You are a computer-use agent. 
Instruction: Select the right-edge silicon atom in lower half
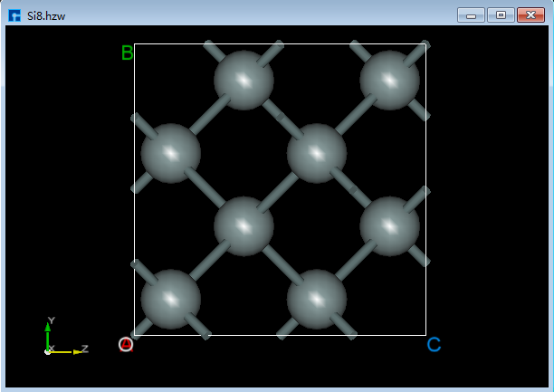click(x=389, y=225)
